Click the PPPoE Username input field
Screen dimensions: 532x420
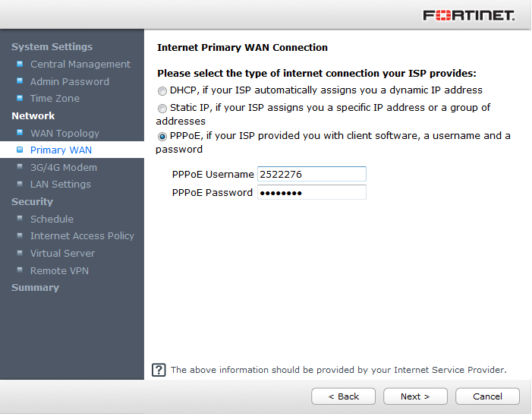point(311,174)
